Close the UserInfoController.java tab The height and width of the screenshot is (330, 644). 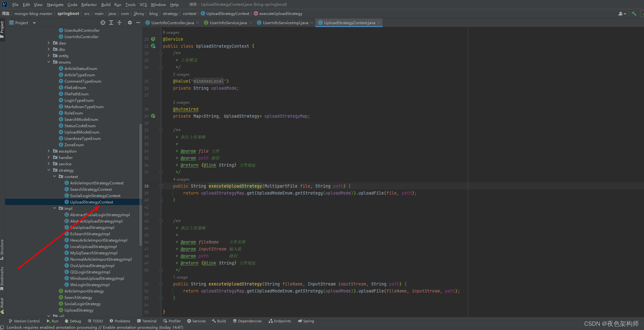click(198, 23)
